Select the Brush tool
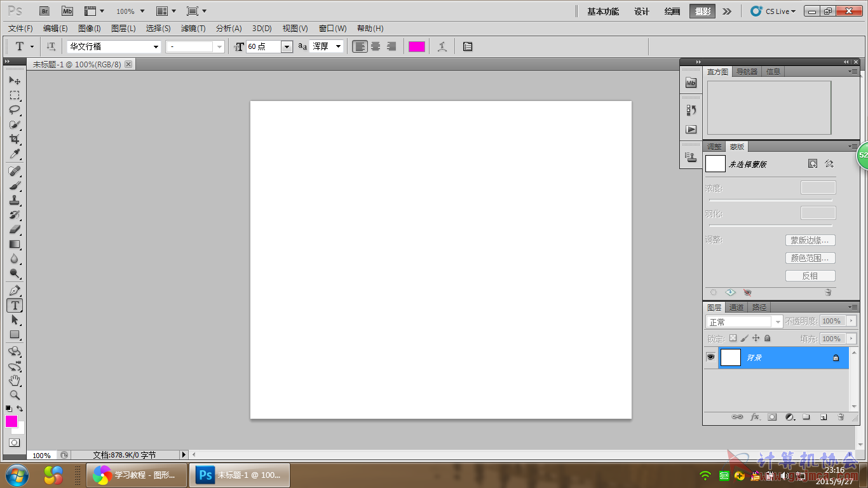Screen dimensions: 868x488 pyautogui.click(x=15, y=186)
